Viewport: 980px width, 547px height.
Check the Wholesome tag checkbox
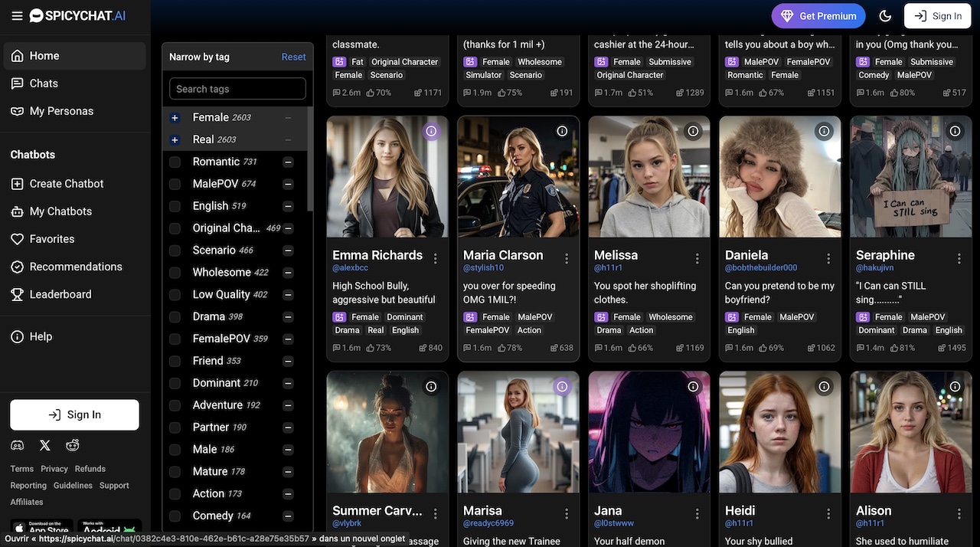175,273
